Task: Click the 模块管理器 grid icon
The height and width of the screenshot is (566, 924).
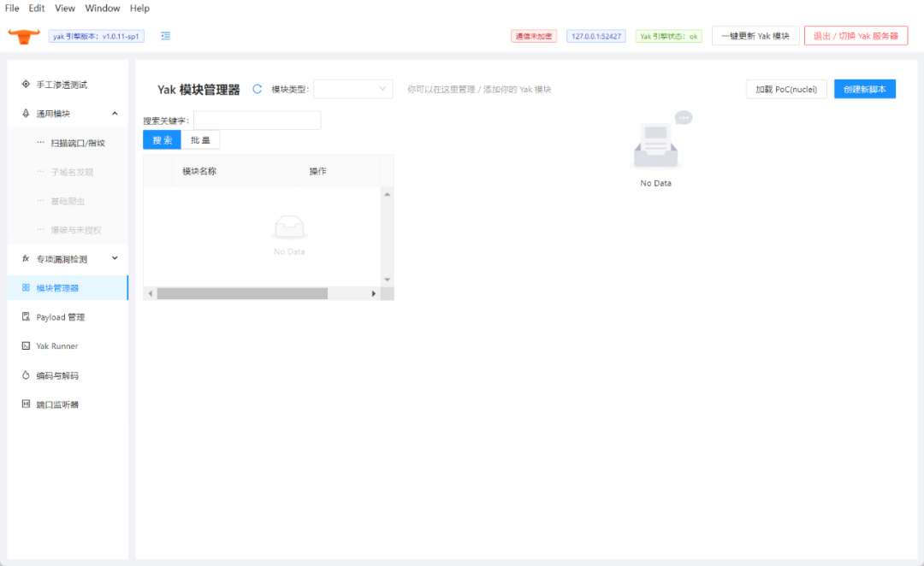Action: (x=26, y=287)
